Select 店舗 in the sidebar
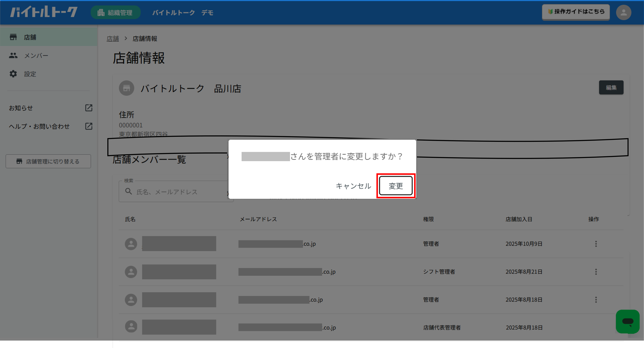Screen dimensions: 644x348 [x=49, y=37]
